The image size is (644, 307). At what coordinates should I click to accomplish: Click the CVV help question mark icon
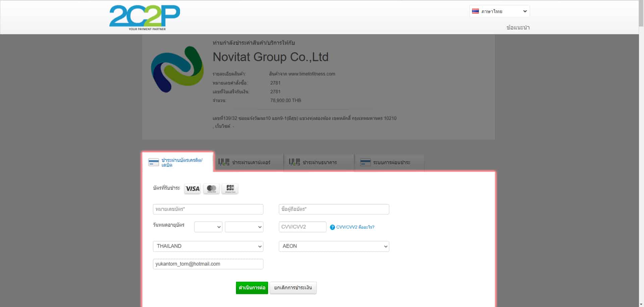pos(332,227)
